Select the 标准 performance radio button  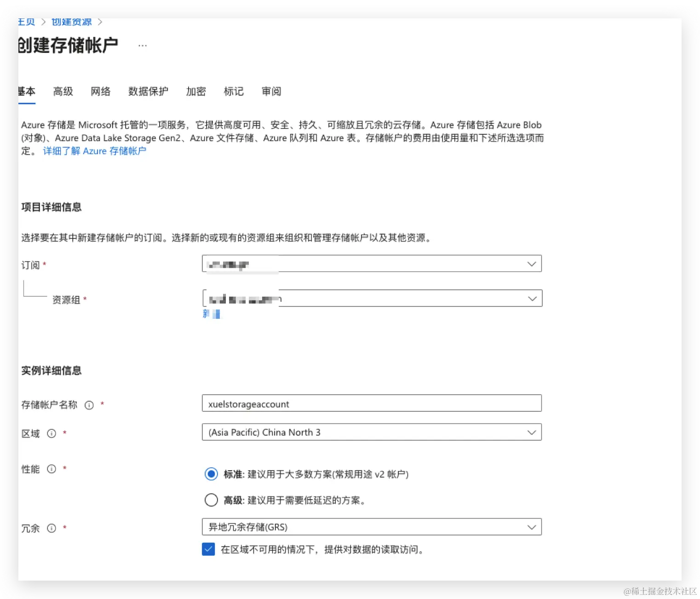point(211,474)
